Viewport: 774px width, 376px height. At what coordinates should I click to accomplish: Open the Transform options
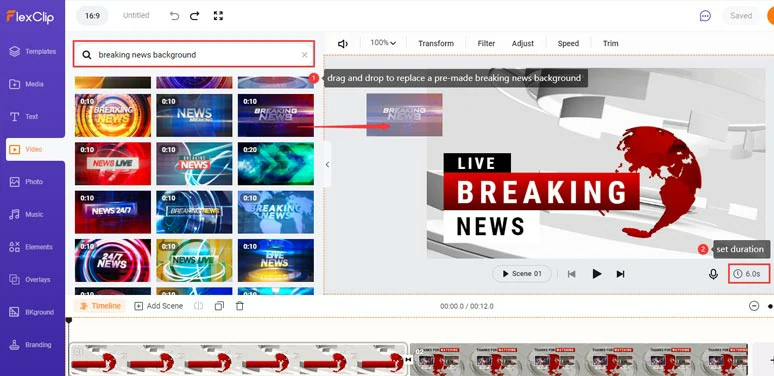(436, 43)
